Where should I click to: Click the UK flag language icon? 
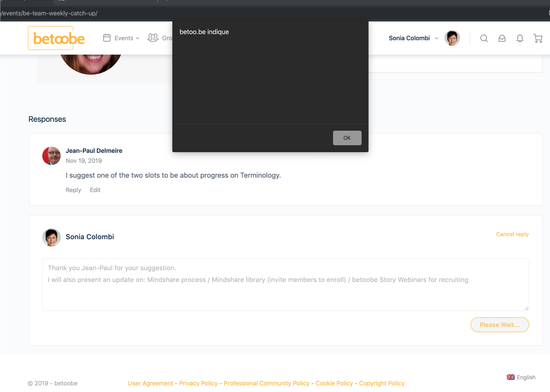tap(511, 377)
